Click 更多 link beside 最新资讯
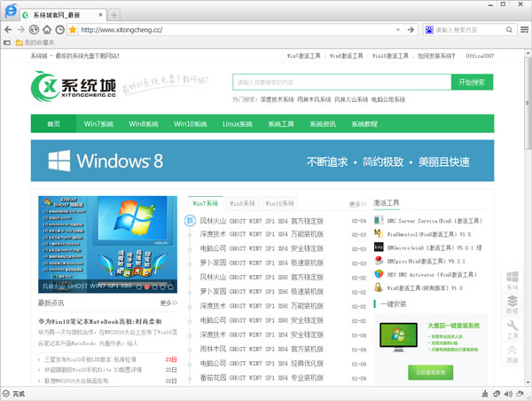This screenshot has width=532, height=401. 168,303
